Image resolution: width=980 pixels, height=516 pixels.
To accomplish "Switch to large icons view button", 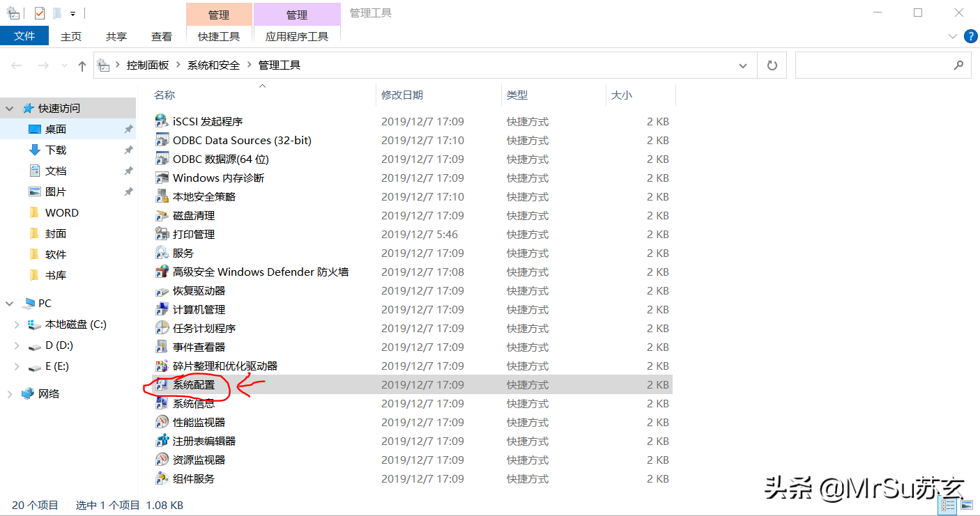I will click(x=967, y=505).
